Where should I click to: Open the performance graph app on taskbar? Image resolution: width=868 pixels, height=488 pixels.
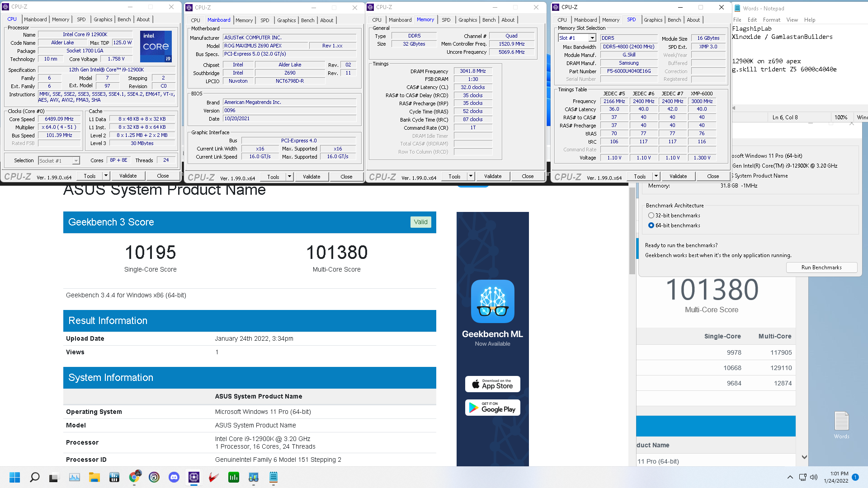click(75, 477)
